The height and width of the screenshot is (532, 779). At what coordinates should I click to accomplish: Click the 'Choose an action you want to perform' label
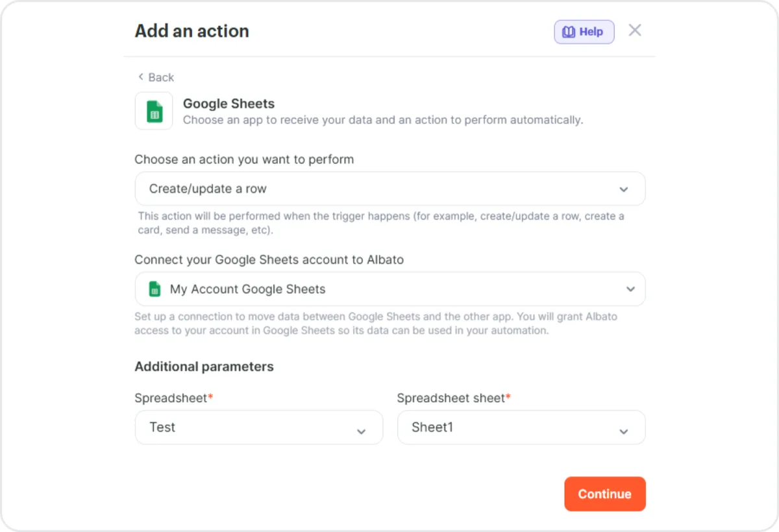(x=244, y=159)
